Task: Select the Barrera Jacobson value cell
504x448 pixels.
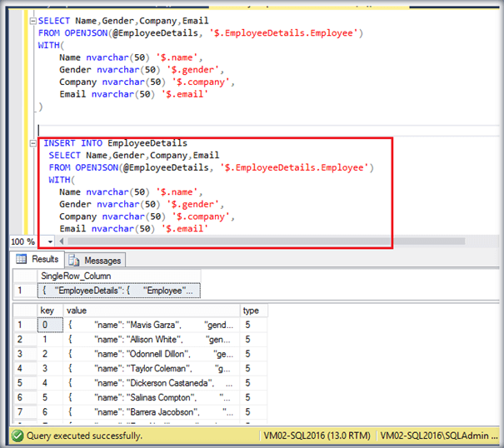Action: click(152, 412)
